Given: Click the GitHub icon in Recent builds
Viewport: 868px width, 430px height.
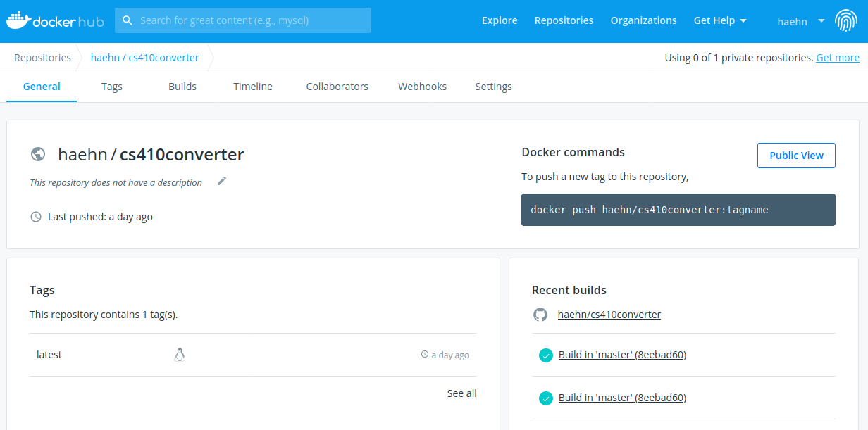Looking at the screenshot, I should point(540,315).
